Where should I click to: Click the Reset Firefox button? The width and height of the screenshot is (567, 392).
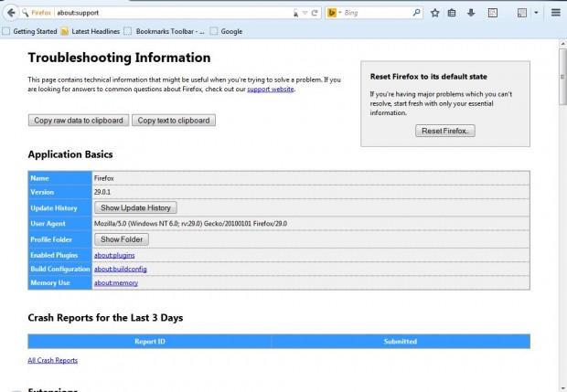pos(445,131)
